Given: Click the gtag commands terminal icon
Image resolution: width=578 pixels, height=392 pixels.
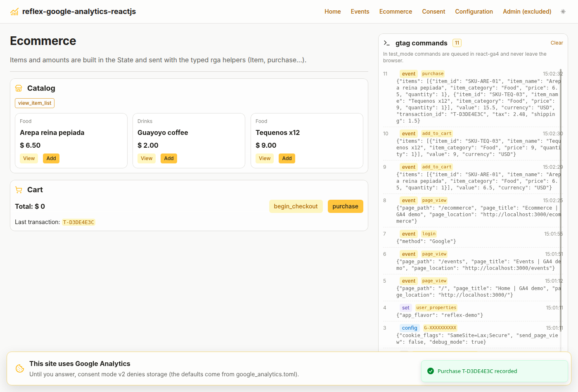Looking at the screenshot, I should (387, 43).
